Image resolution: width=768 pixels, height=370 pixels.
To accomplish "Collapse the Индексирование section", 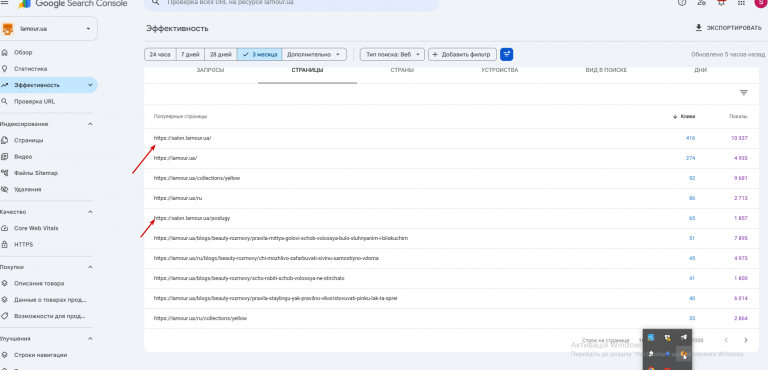I will tap(90, 124).
